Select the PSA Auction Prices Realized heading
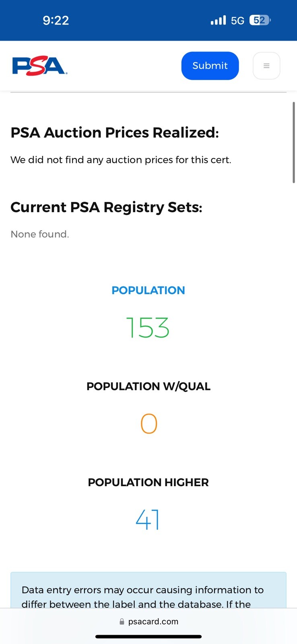Image resolution: width=297 pixels, height=644 pixels. point(115,132)
